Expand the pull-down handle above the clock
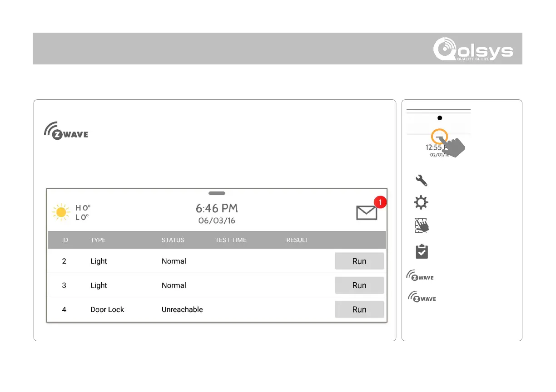556x392 pixels. click(217, 193)
